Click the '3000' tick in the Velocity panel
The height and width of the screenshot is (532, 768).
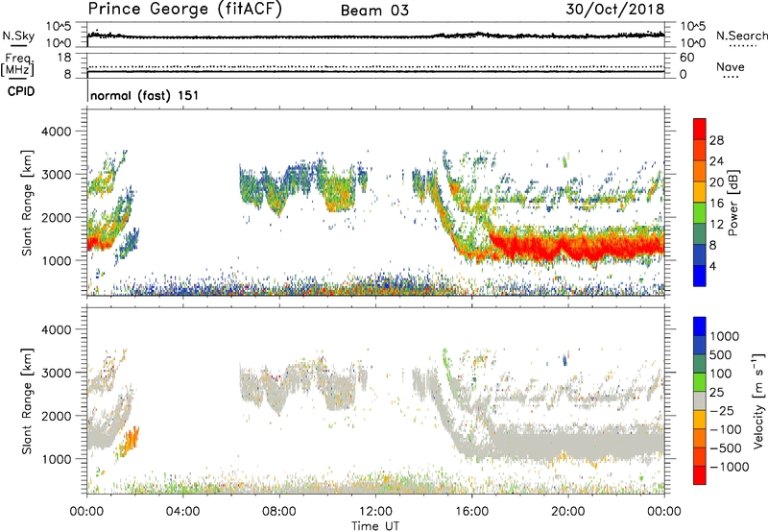pyautogui.click(x=57, y=373)
